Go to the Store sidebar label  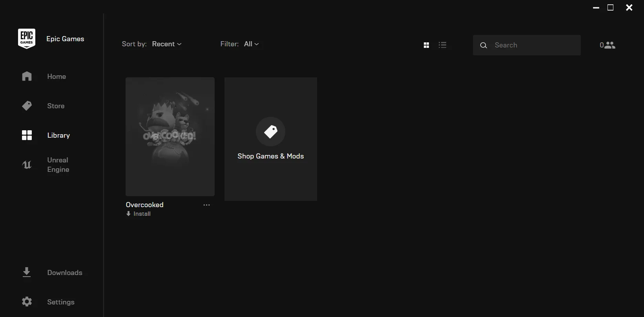click(56, 106)
